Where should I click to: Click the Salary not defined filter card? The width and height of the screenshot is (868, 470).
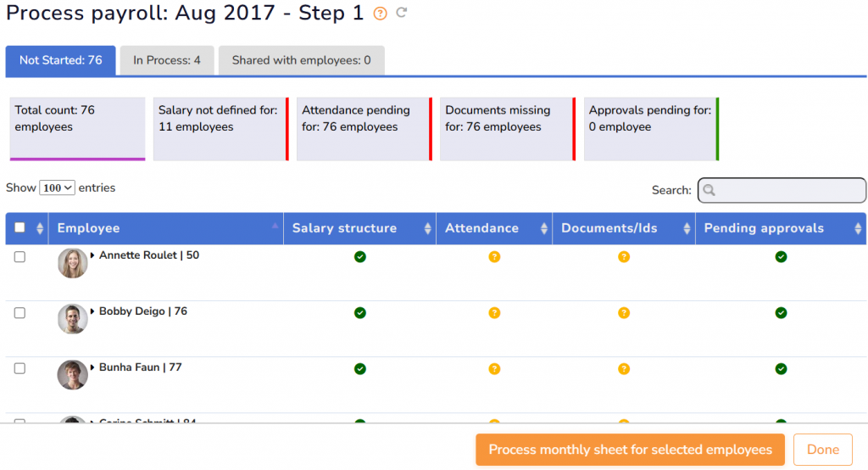tap(220, 127)
